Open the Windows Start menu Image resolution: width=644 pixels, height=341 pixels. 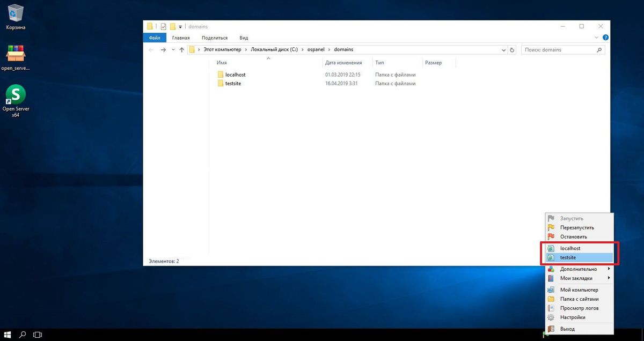(x=8, y=335)
